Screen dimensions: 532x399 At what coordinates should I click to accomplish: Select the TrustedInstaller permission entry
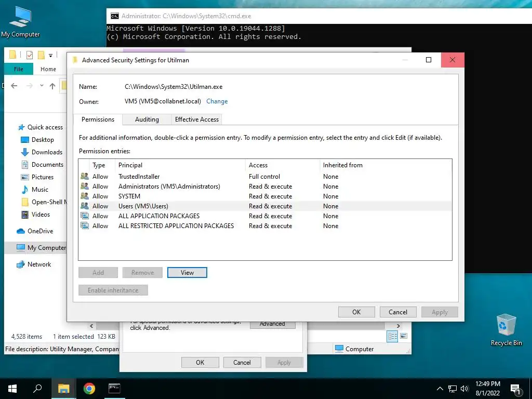point(265,177)
